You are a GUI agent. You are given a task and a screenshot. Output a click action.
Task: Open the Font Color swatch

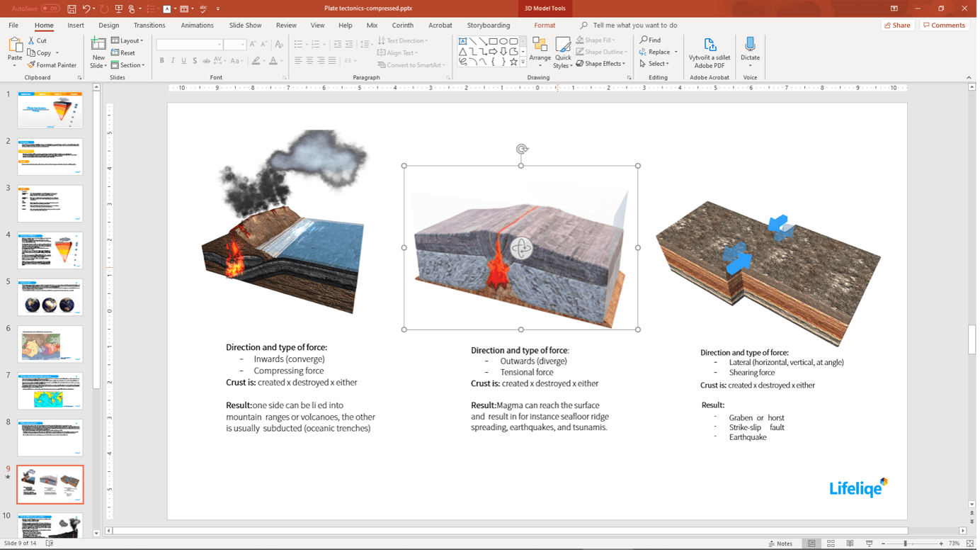coord(275,60)
